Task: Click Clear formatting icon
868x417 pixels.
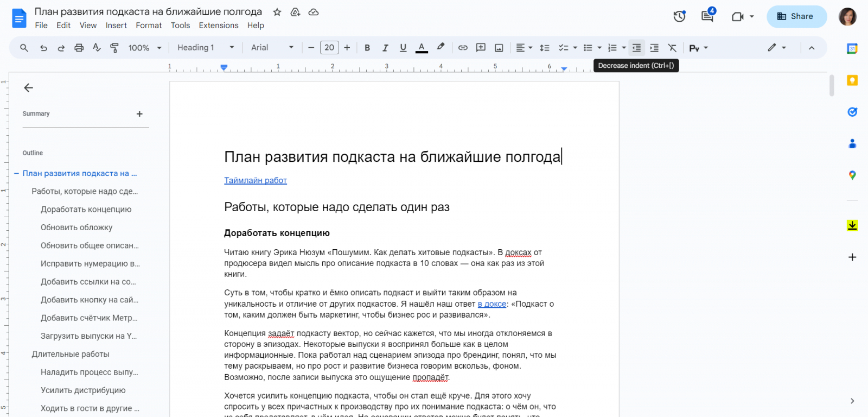Action: click(x=672, y=48)
